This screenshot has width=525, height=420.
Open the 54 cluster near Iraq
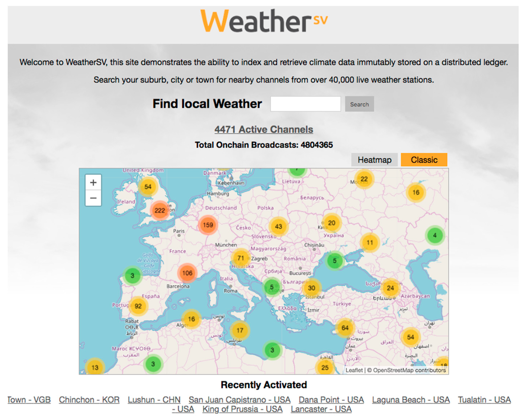tap(411, 337)
